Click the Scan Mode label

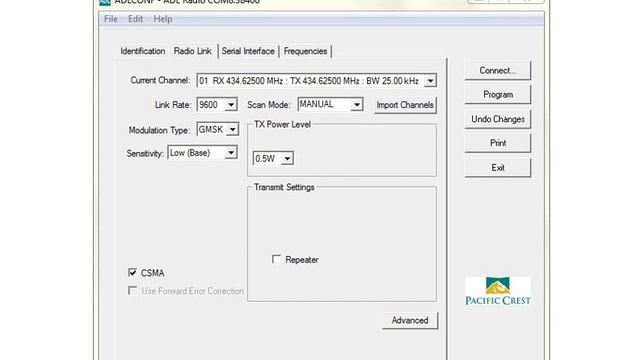(x=269, y=105)
